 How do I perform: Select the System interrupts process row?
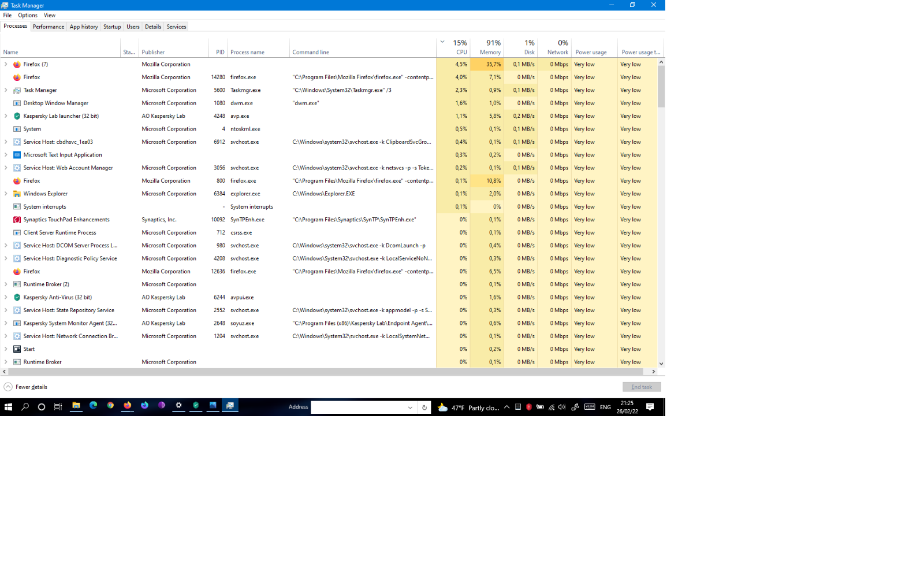[x=329, y=207]
